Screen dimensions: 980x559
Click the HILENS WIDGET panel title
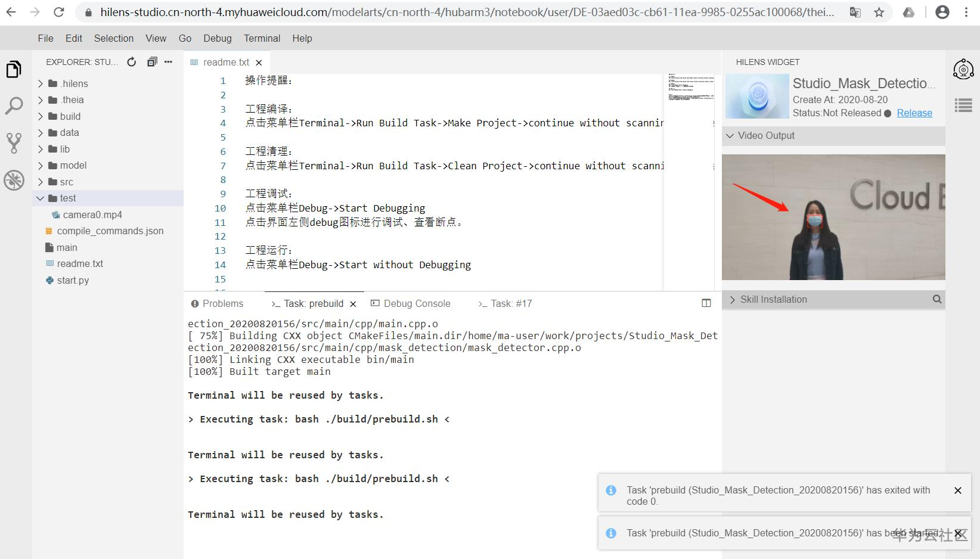click(x=768, y=62)
